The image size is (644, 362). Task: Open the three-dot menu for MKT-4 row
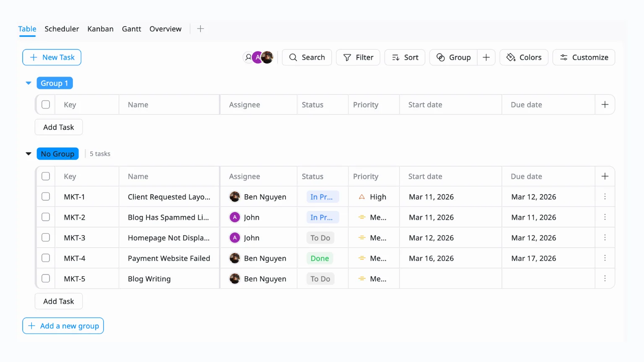(x=605, y=258)
